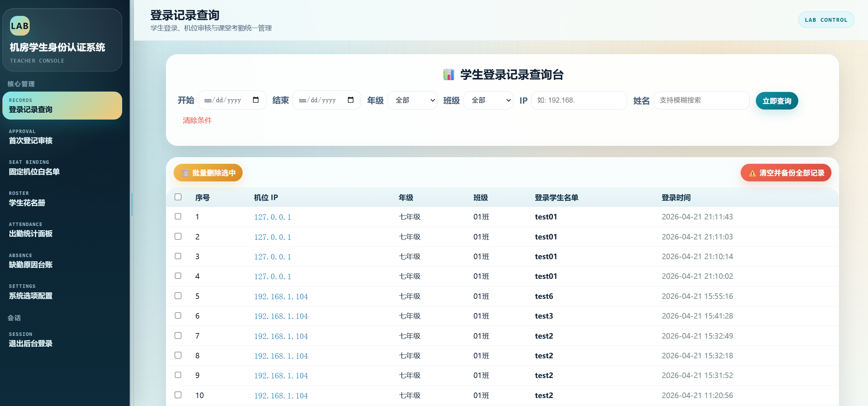Click the 登录时间 column header
This screenshot has width=868, height=406.
pos(676,197)
